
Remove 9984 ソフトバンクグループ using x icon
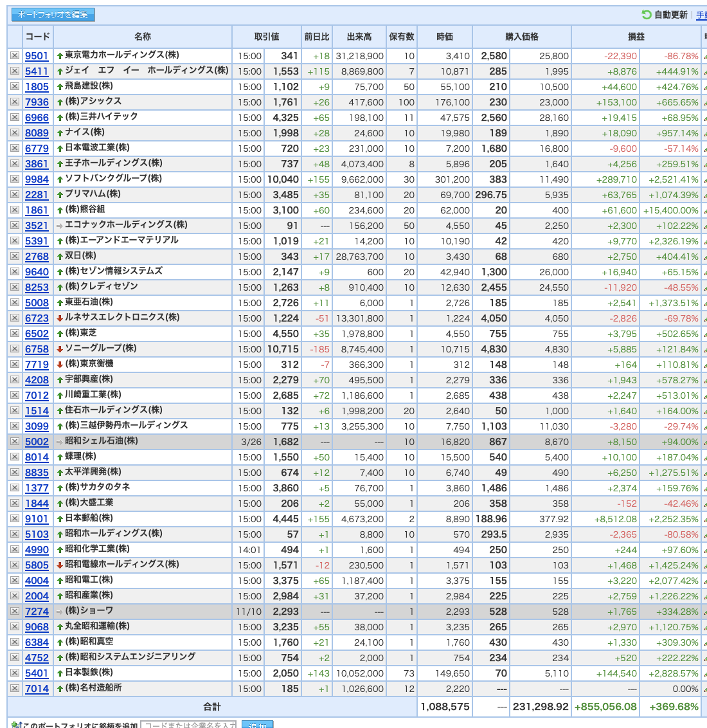click(x=15, y=179)
